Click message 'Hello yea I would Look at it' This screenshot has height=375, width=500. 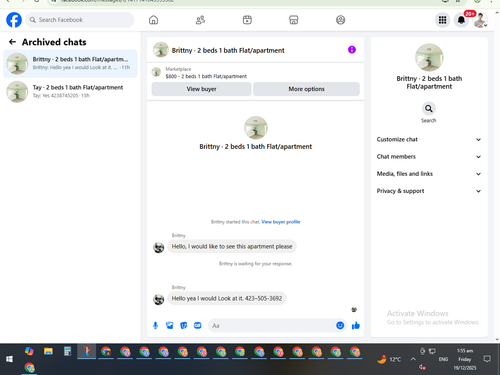[x=227, y=298]
